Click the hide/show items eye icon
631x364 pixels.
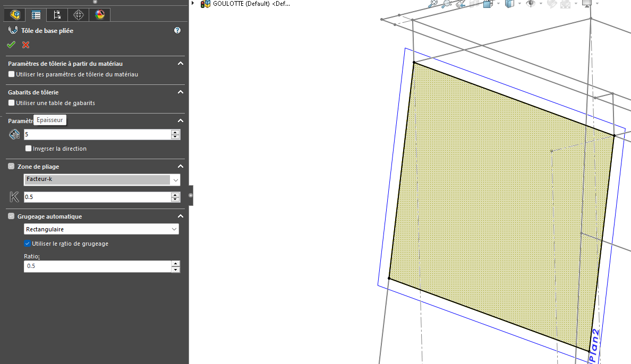(x=530, y=4)
